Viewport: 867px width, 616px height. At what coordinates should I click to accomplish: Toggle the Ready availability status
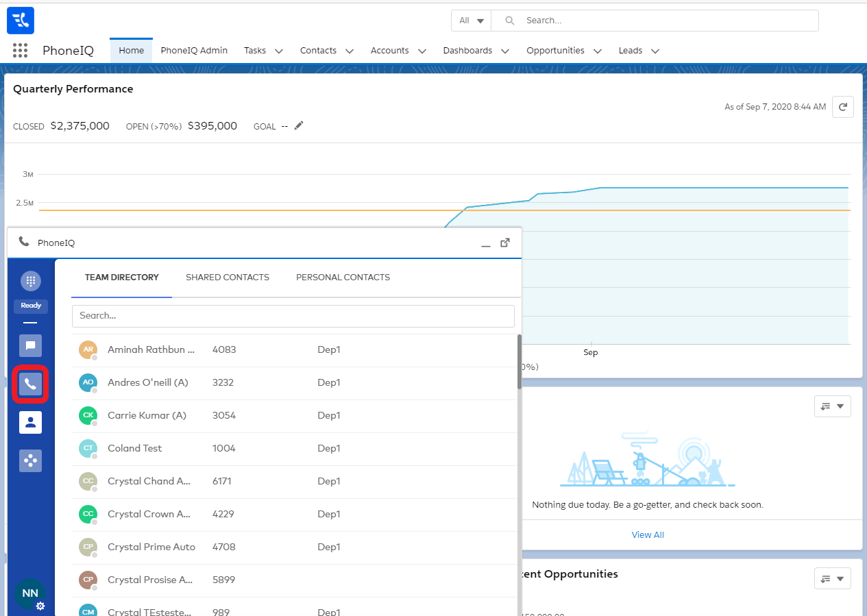coord(31,306)
